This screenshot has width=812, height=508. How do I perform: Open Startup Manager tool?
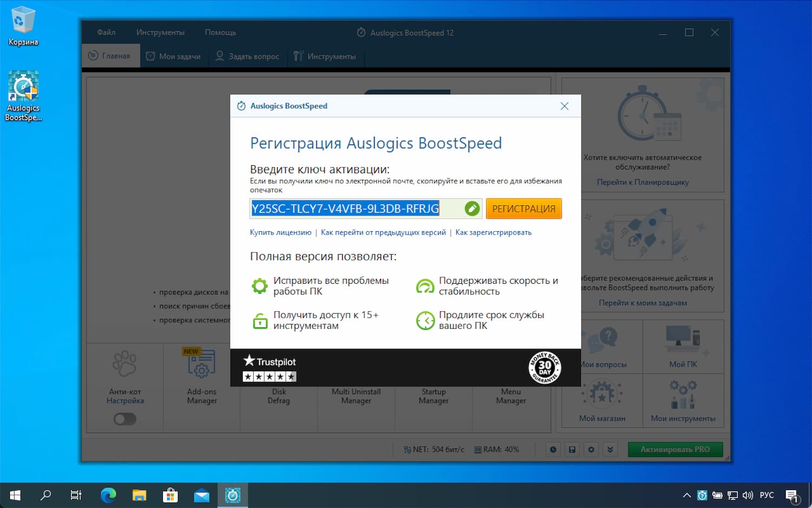[434, 396]
